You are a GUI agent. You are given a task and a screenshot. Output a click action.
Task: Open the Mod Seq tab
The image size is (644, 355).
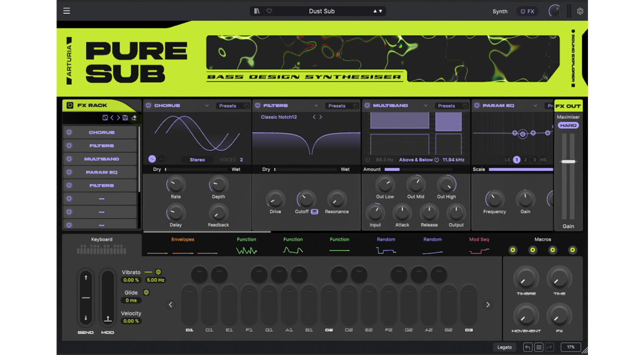(479, 244)
